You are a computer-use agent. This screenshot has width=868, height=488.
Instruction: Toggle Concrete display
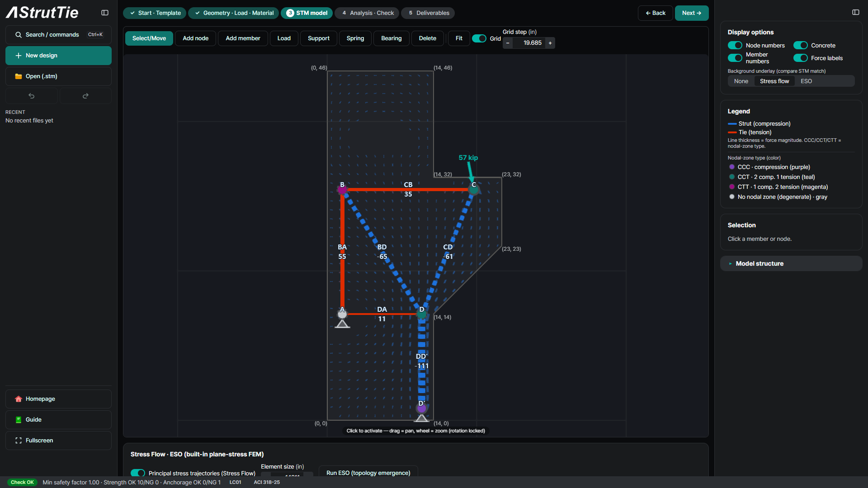pyautogui.click(x=801, y=45)
